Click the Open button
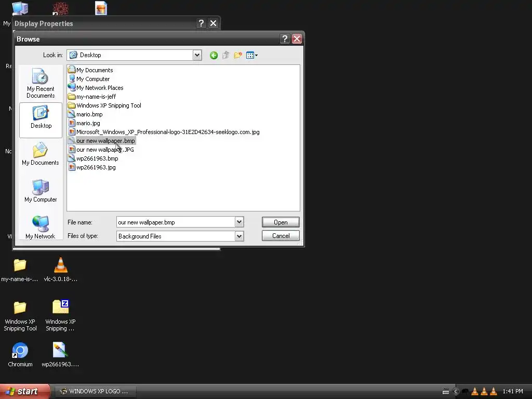The width and height of the screenshot is (532, 399). (281, 222)
